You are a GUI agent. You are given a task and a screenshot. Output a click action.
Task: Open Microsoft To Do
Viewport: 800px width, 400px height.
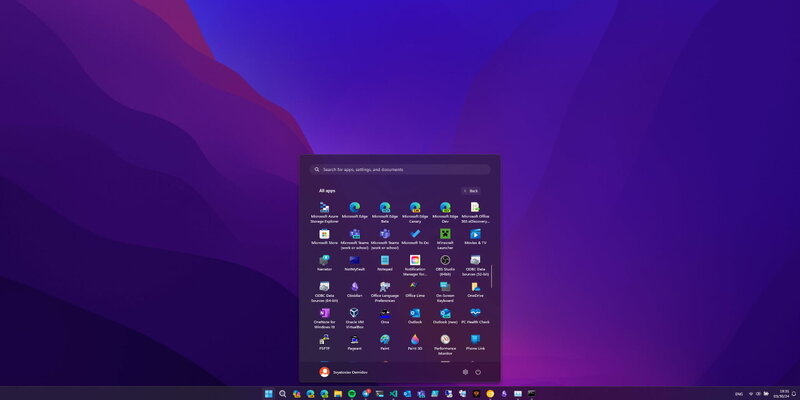(x=415, y=237)
